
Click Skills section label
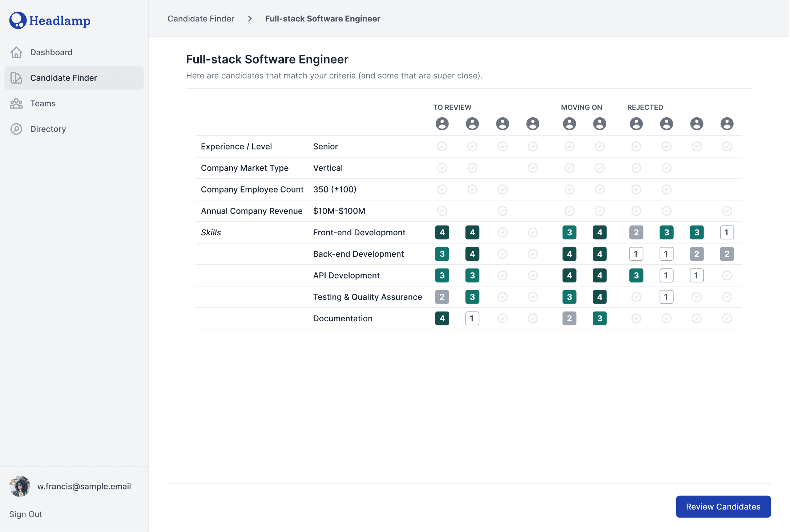point(211,232)
